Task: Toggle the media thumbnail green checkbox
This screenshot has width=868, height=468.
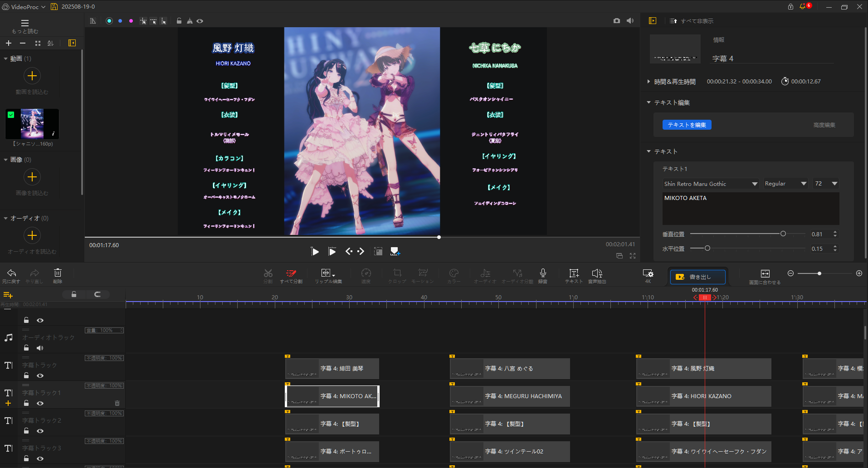Action: (11, 115)
